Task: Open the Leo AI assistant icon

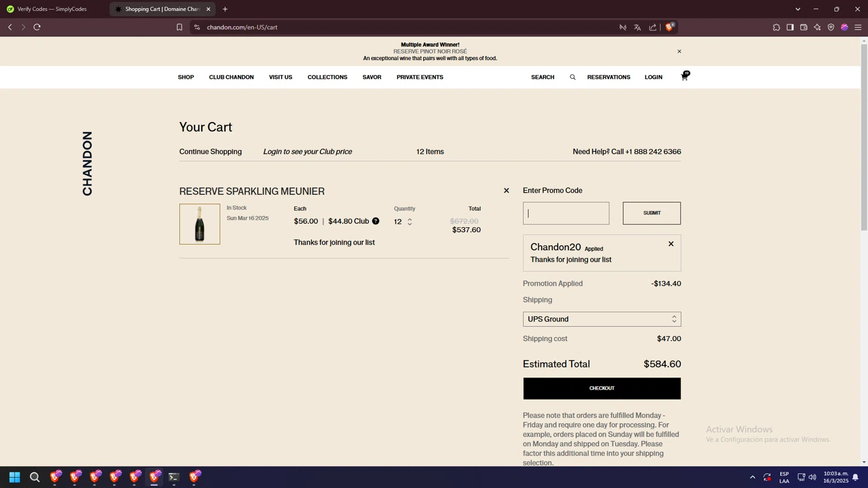Action: pos(817,27)
